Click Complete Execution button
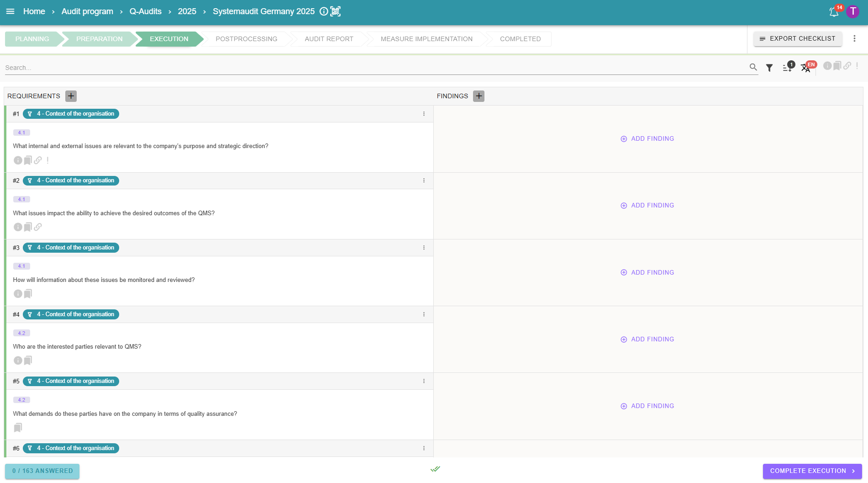This screenshot has width=868, height=483. [x=812, y=471]
